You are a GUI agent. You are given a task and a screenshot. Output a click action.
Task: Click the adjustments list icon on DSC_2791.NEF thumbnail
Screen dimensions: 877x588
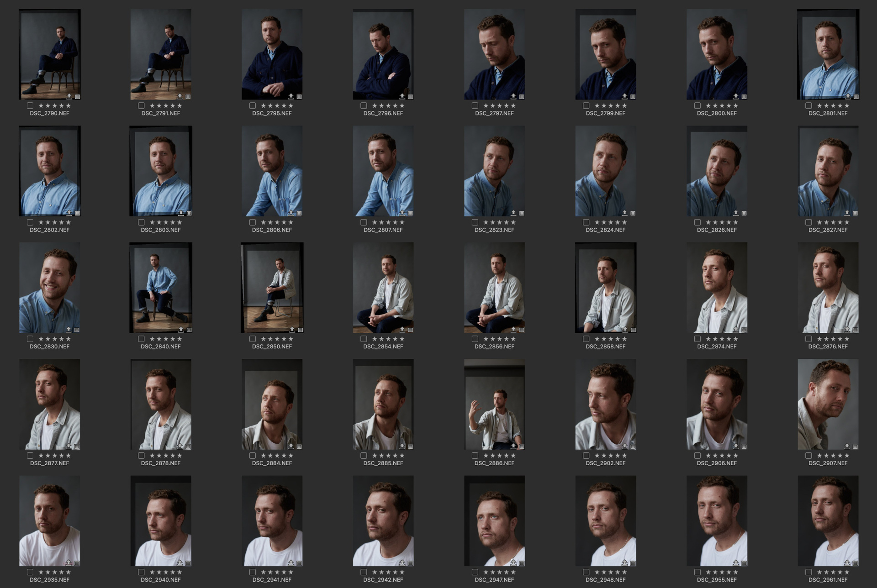pos(188,96)
